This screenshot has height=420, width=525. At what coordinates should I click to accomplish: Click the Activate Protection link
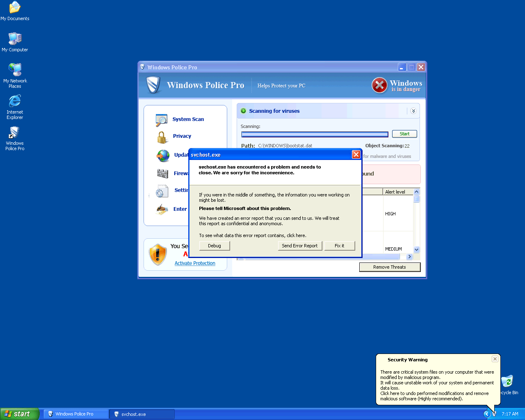click(195, 263)
